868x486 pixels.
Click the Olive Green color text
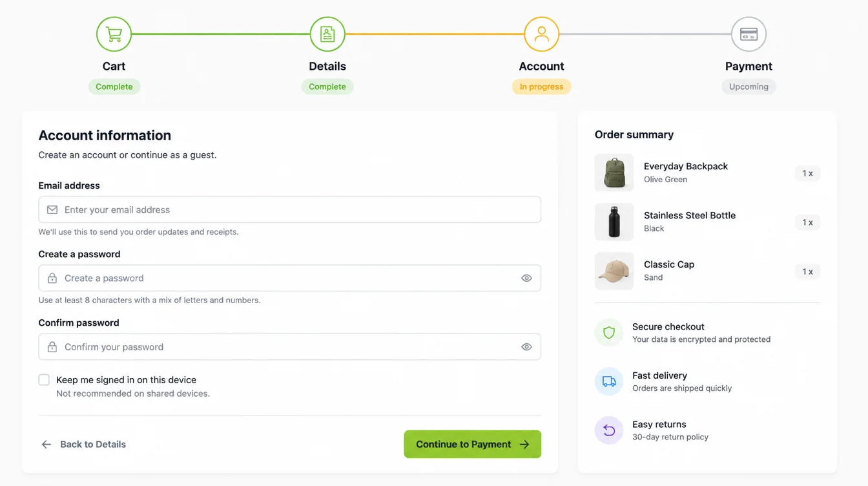tap(665, 180)
